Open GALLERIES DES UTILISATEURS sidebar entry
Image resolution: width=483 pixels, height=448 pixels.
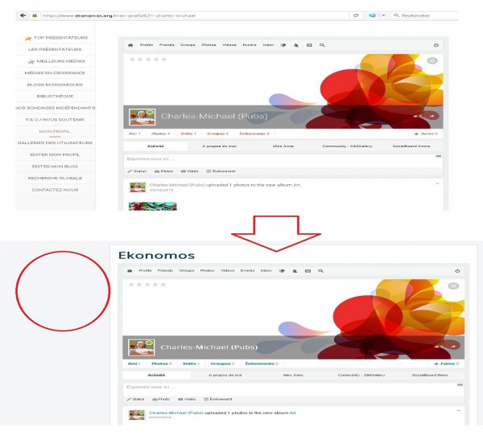pos(56,143)
